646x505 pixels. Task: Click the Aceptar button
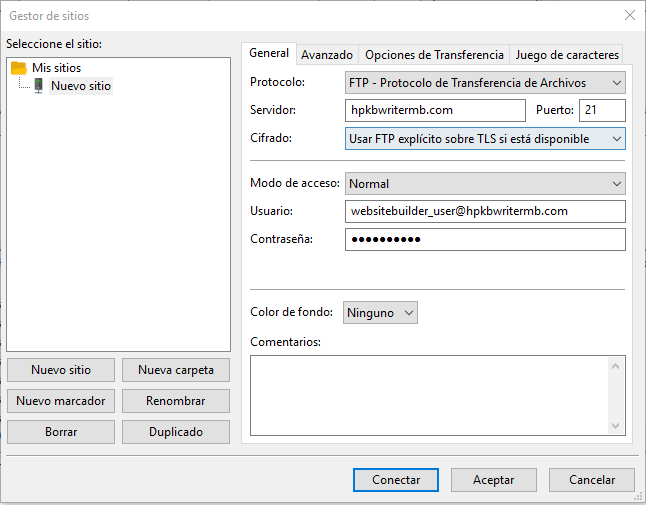(x=494, y=480)
